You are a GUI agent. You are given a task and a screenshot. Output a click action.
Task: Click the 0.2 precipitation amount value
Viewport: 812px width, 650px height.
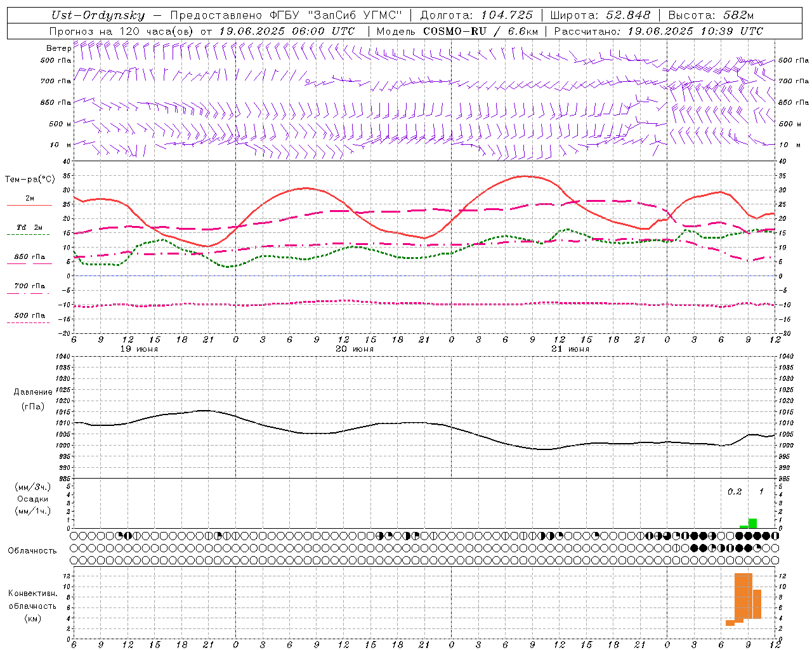(x=735, y=491)
